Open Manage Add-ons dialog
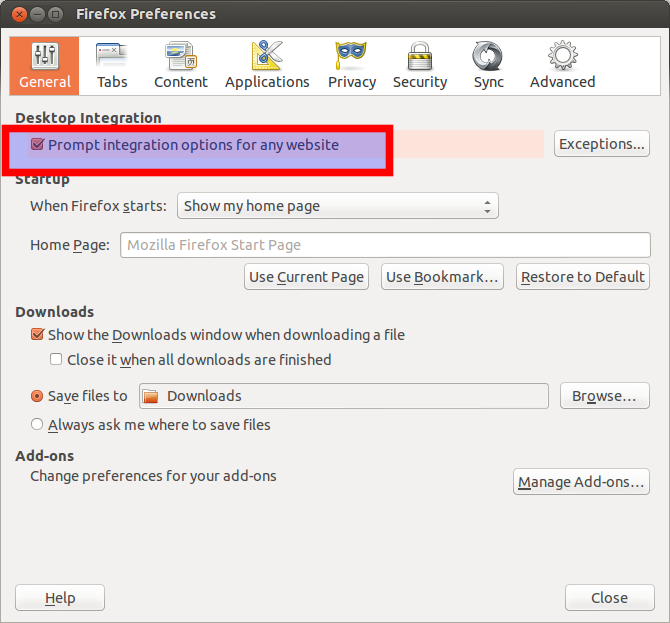Viewport: 670px width, 623px height. [581, 482]
